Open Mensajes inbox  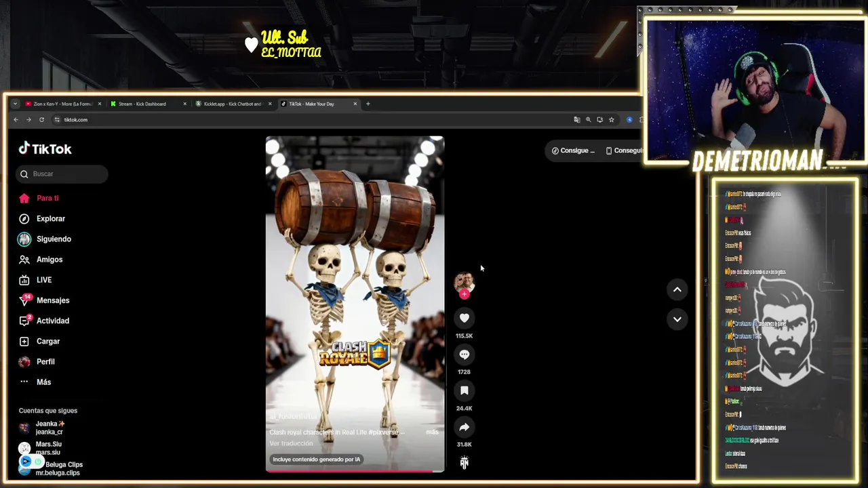click(44, 300)
